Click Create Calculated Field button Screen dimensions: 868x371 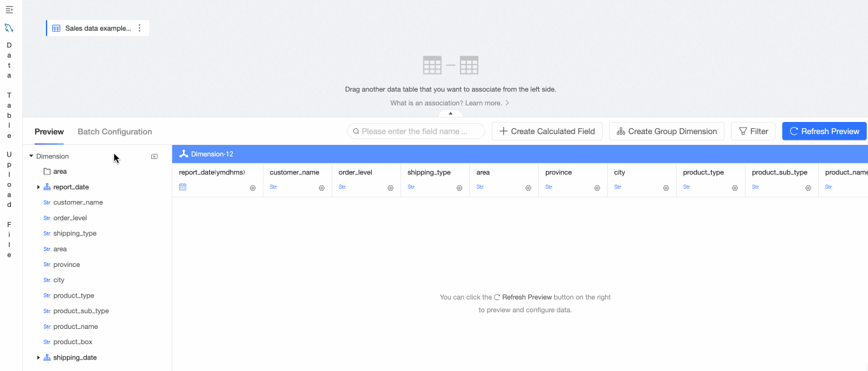547,131
